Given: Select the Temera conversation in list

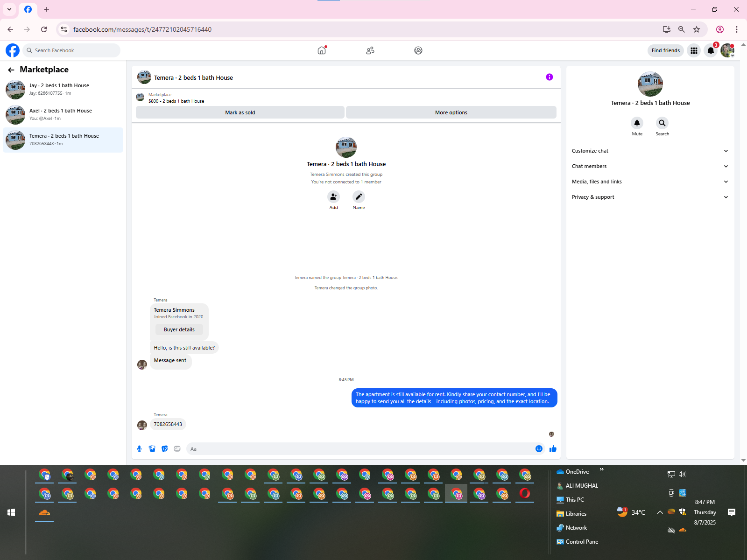Looking at the screenshot, I should [63, 140].
